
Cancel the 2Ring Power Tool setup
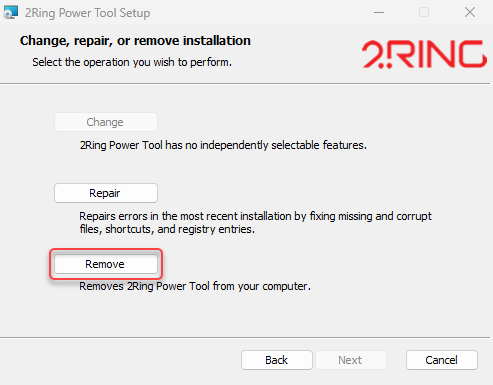pos(442,360)
